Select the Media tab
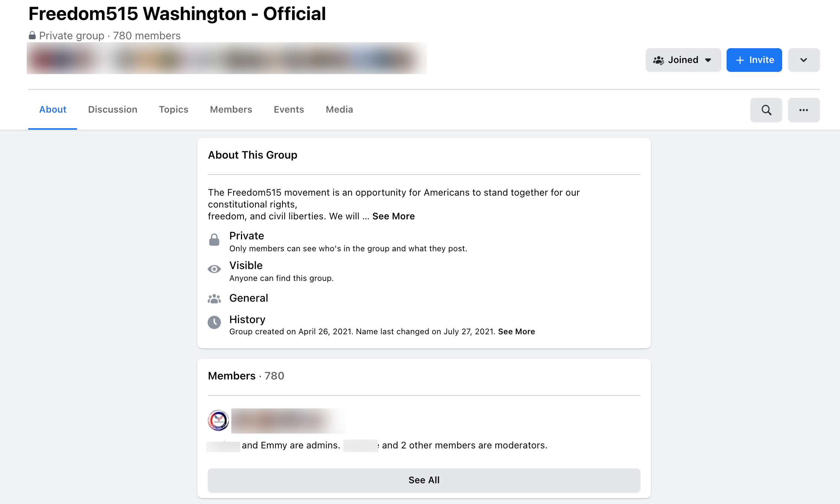Screen dimensions: 840x504 coord(339,110)
